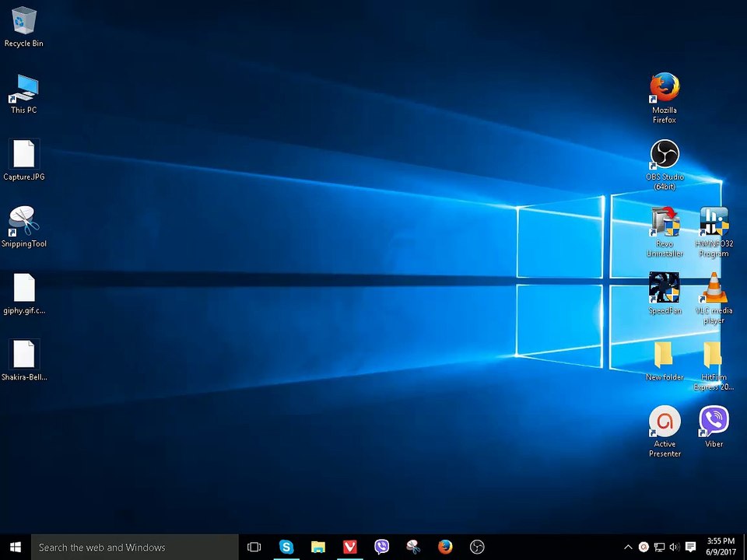Select the New folder desktop icon
The image size is (747, 560).
tap(665, 360)
